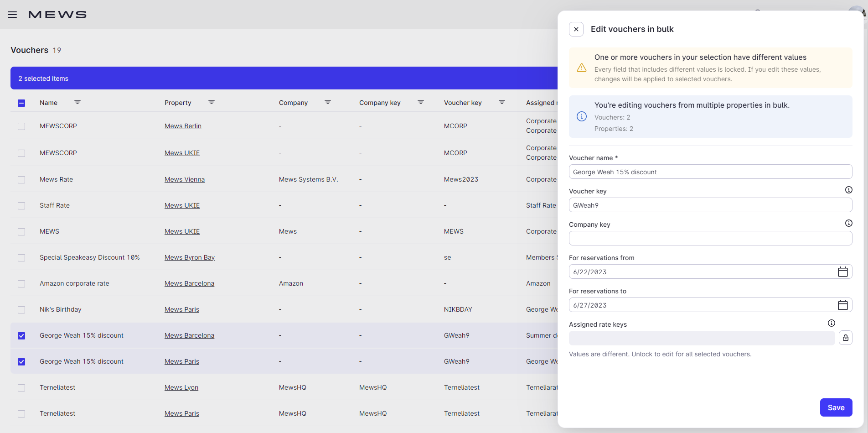The height and width of the screenshot is (433, 868).
Task: Check the Staff Rate voucher row
Action: pos(21,206)
